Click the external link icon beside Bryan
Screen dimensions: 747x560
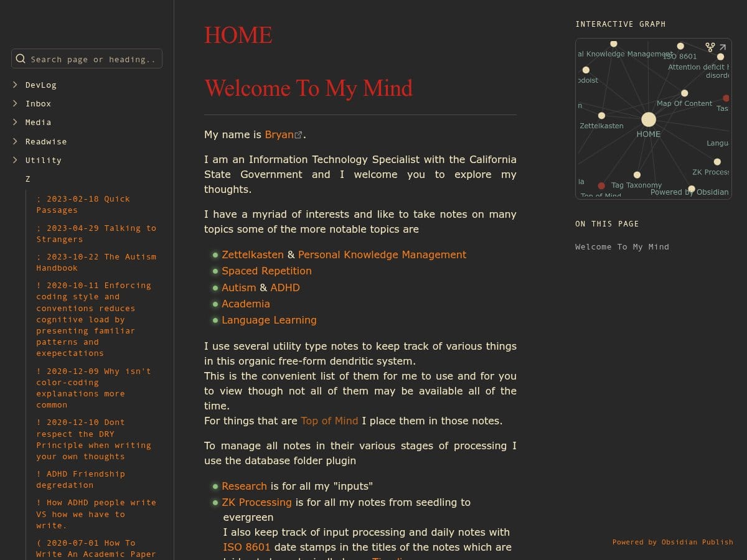point(298,135)
